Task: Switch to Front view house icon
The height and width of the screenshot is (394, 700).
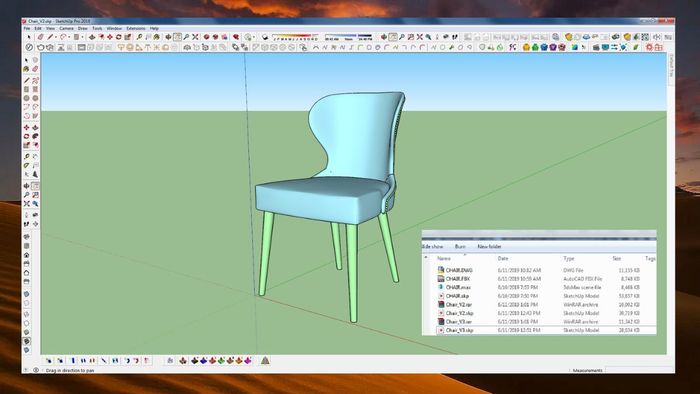Action: (26, 255)
